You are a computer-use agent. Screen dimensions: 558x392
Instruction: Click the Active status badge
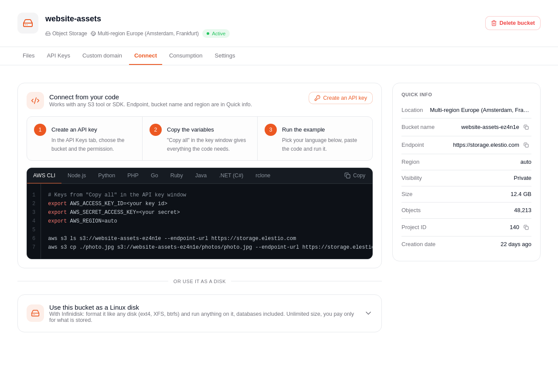tap(216, 34)
